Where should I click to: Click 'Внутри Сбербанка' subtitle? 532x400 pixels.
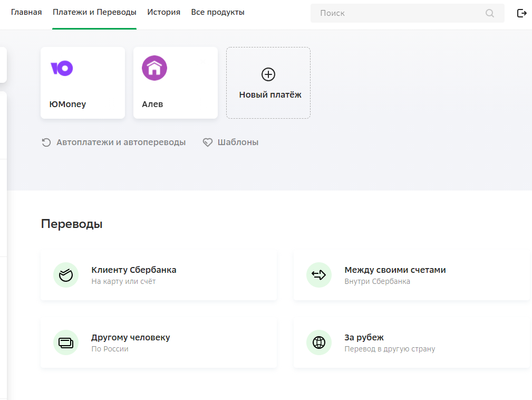(378, 281)
